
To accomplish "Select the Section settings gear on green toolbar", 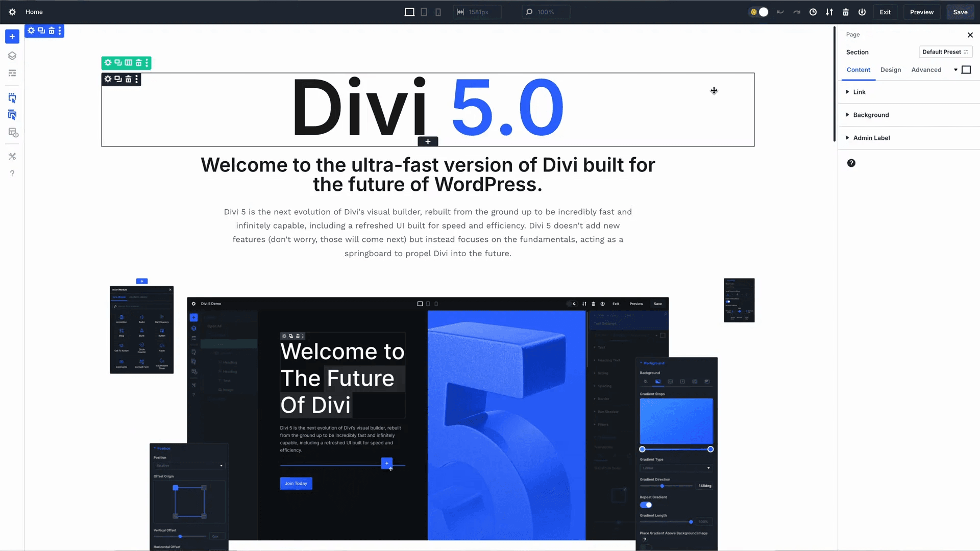I will [108, 63].
